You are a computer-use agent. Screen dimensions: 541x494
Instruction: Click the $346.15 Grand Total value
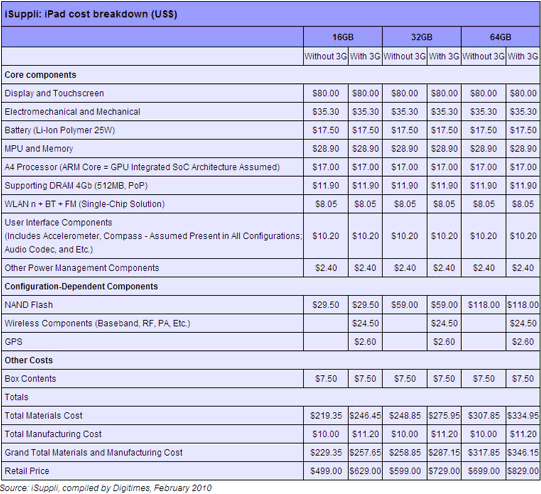pyautogui.click(x=523, y=453)
